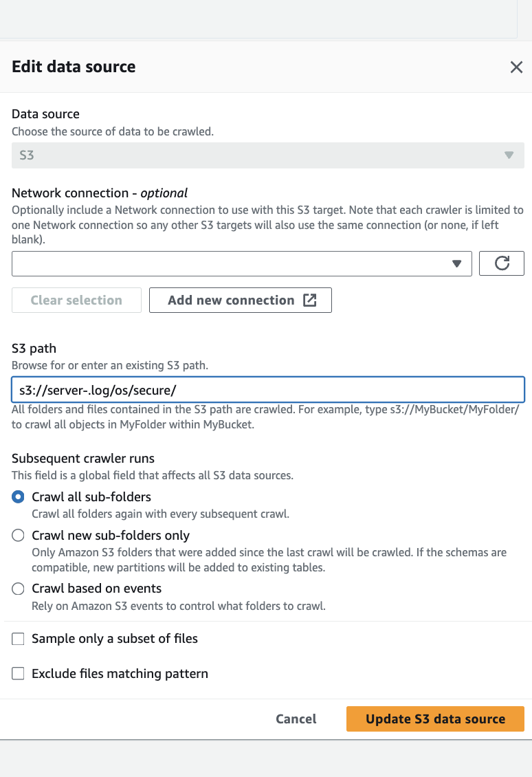Click the Crawl new sub-folders only label
The width and height of the screenshot is (532, 777).
pyautogui.click(x=111, y=536)
